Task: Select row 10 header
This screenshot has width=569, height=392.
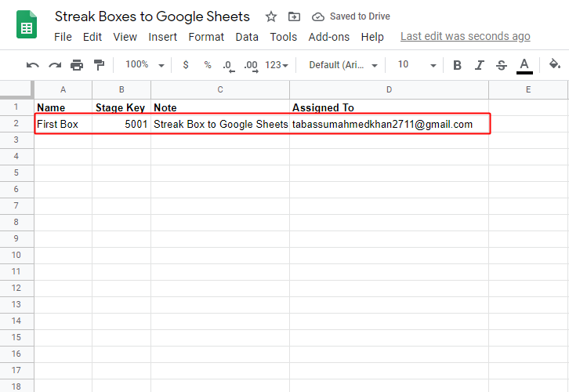Action: (x=16, y=255)
